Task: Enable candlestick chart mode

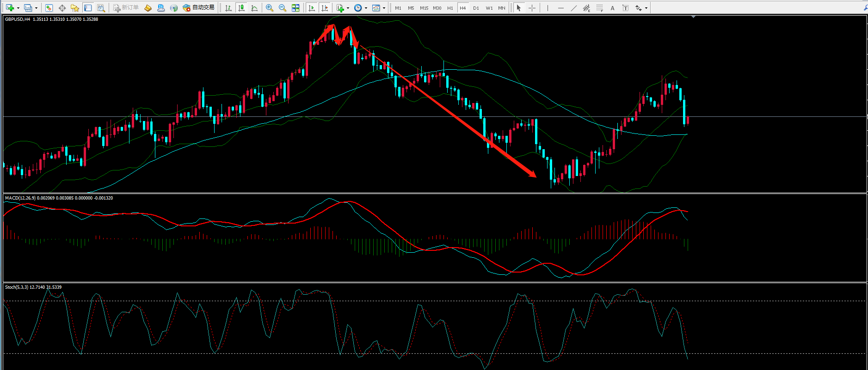Action: 241,8
